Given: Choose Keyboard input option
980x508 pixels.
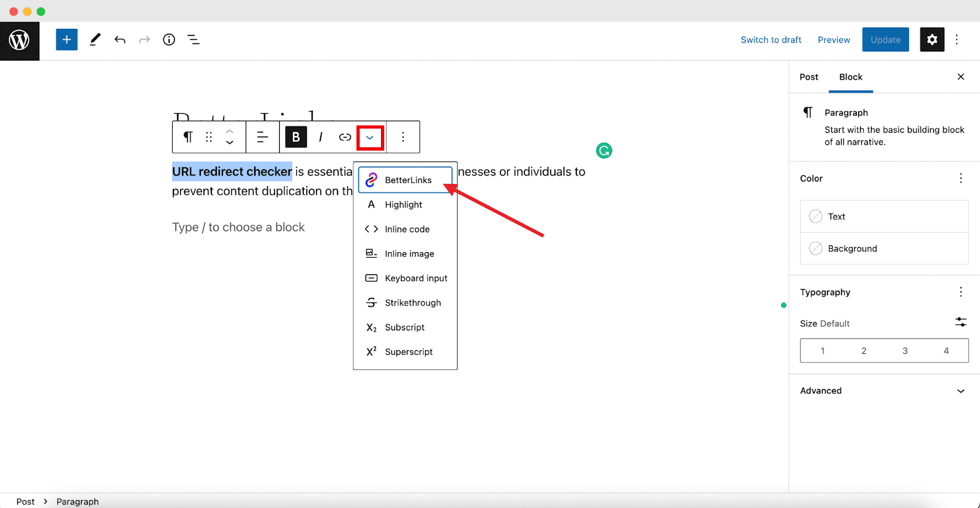Looking at the screenshot, I should pos(405,278).
